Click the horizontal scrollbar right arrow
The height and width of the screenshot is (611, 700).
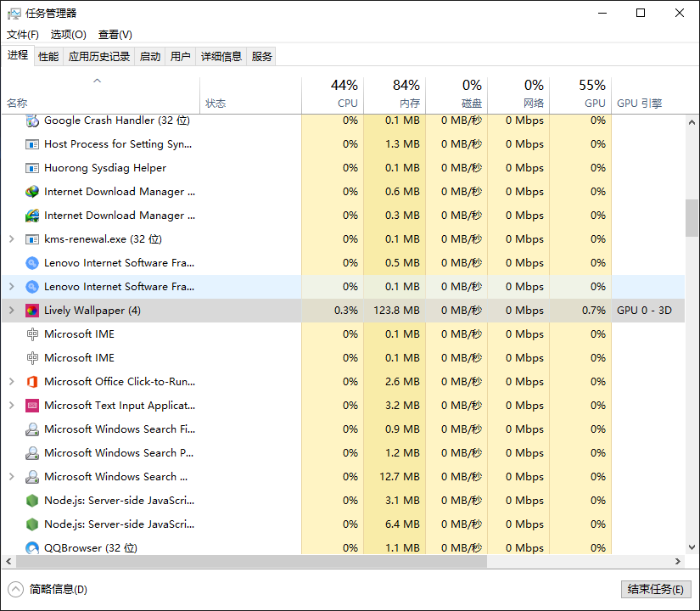(x=678, y=562)
